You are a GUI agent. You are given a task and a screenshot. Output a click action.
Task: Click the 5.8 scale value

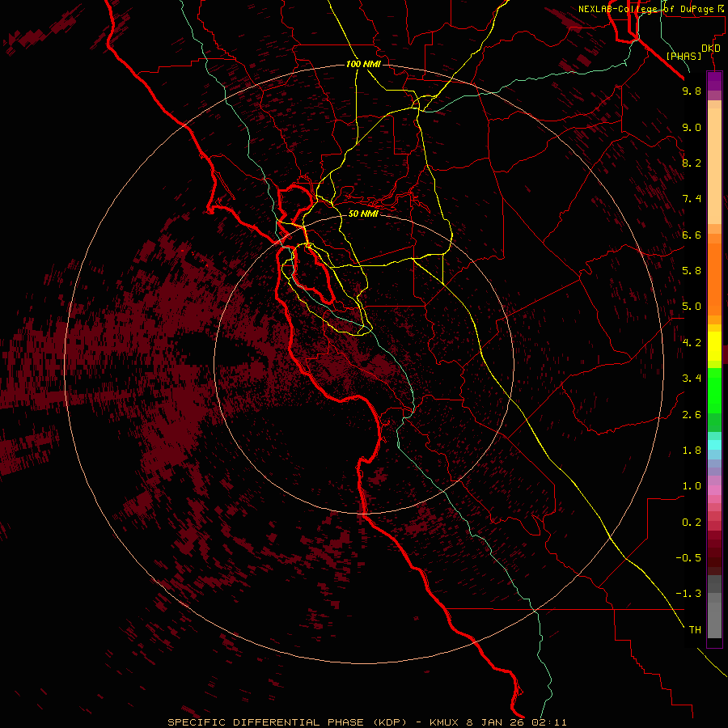692,270
